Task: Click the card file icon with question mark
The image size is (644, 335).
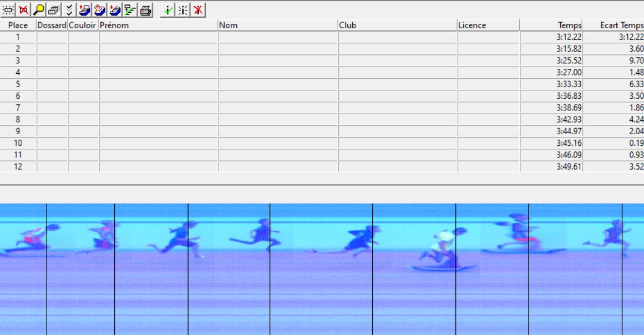Action: click(99, 10)
